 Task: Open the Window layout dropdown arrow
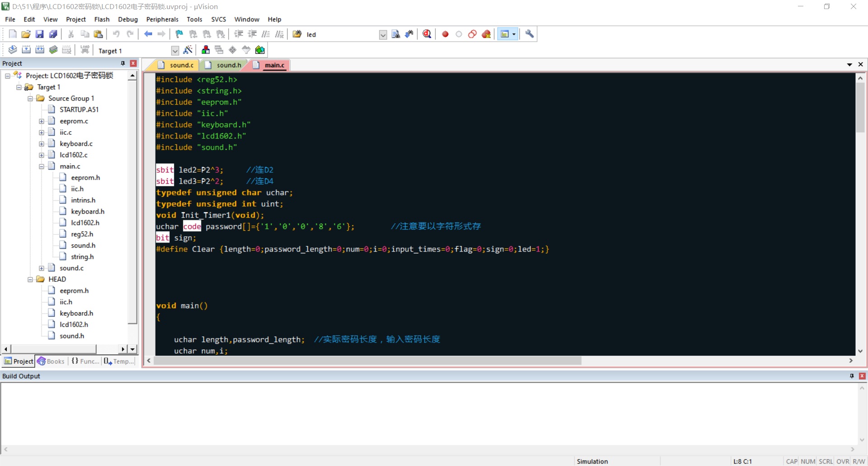(x=514, y=34)
